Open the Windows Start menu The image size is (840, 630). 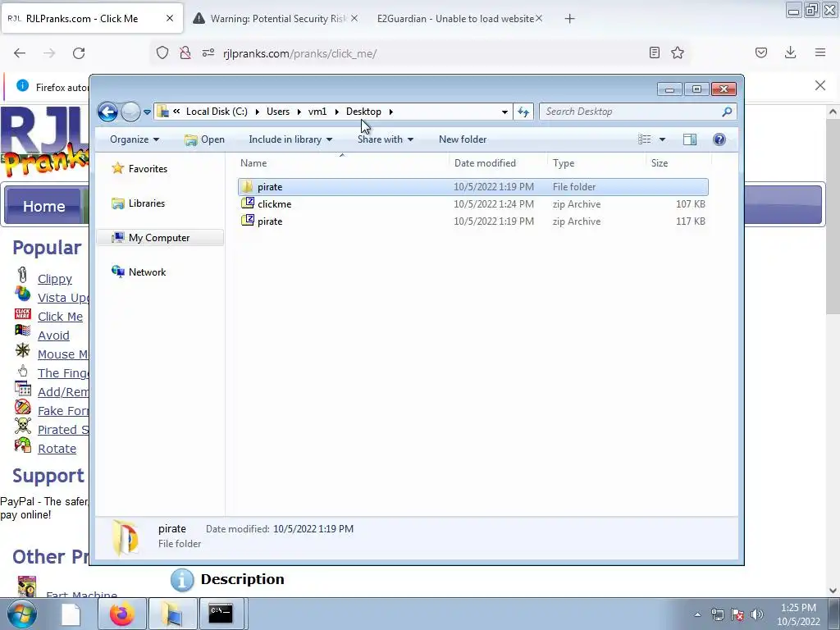click(21, 614)
